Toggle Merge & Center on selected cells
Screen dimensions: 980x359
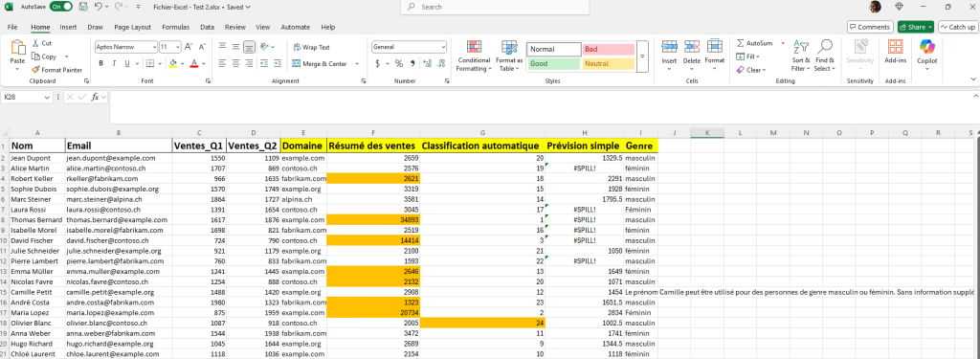tap(320, 64)
